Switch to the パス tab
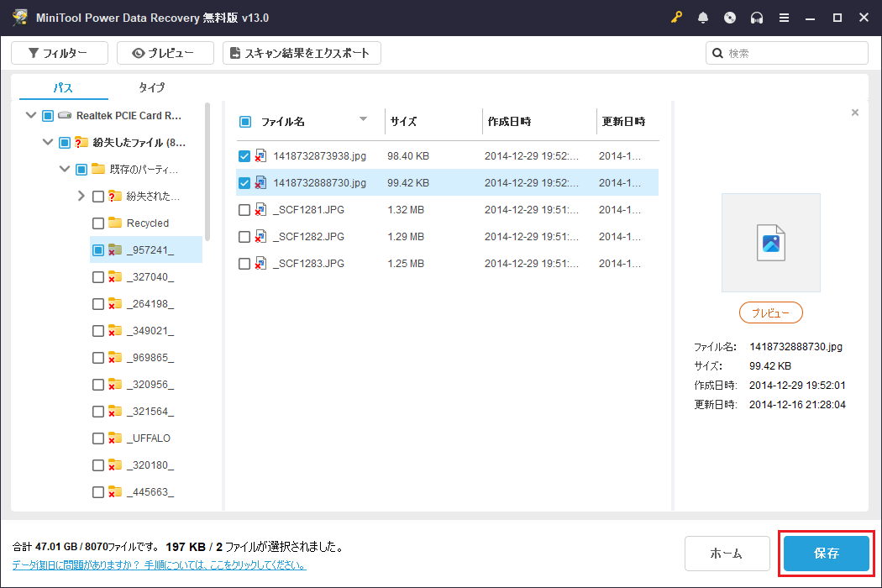Viewport: 882px width, 588px height. (63, 87)
